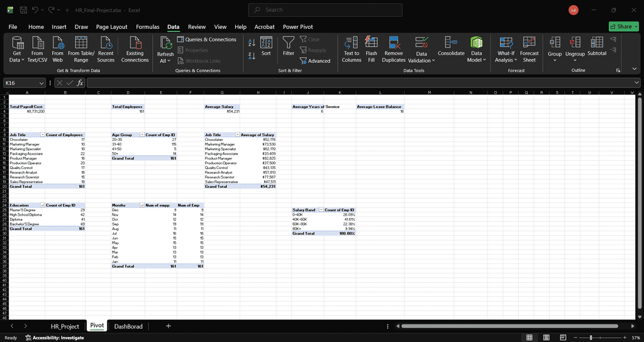Launch Text to Columns wizard
This screenshot has height=342, width=644.
(x=351, y=49)
